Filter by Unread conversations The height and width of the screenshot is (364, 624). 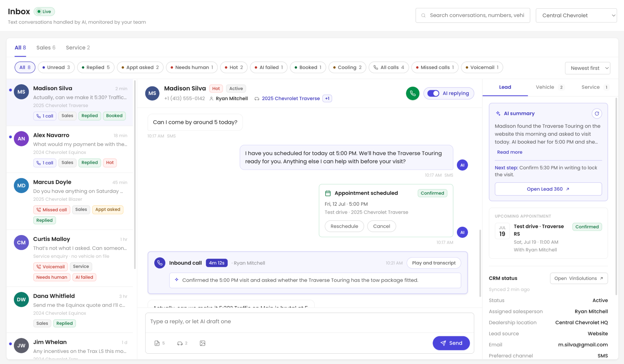point(56,67)
